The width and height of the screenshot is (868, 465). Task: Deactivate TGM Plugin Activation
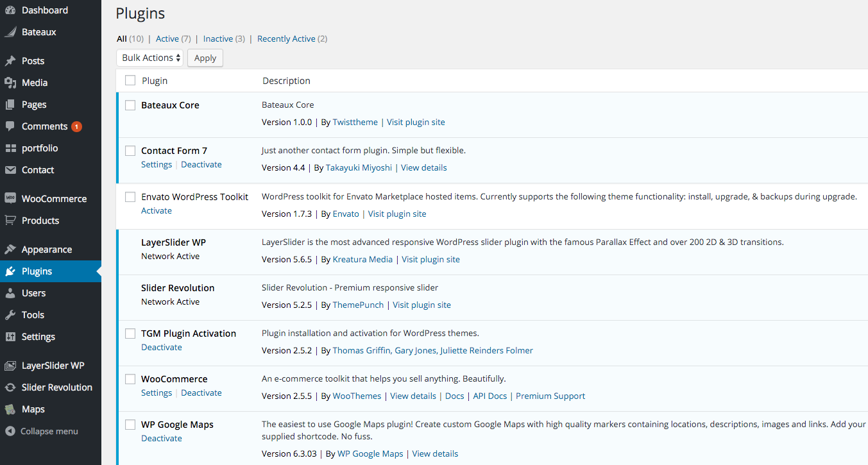point(162,347)
